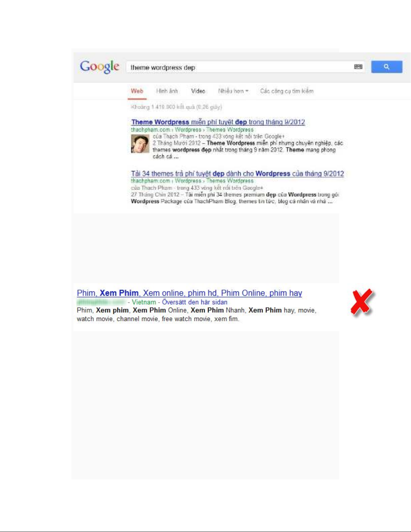
Task: Select the Web tab
Action: click(137, 91)
